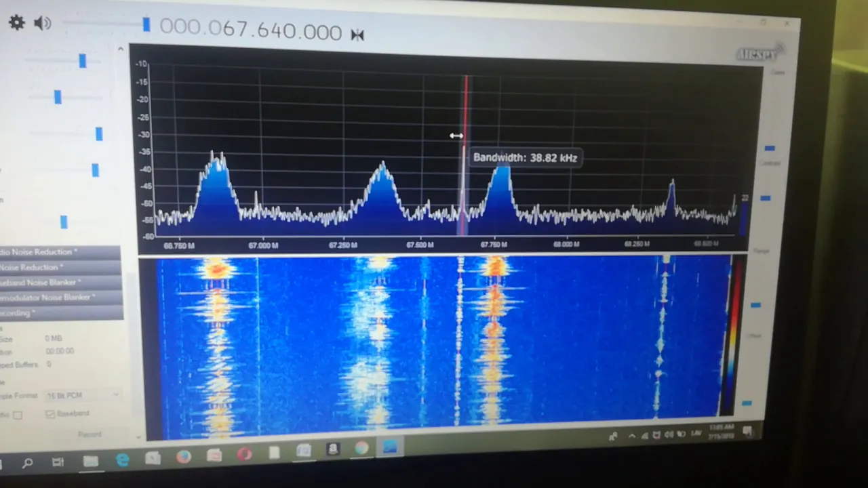The width and height of the screenshot is (868, 488).
Task: Open Task View in the taskbar
Action: (x=58, y=463)
